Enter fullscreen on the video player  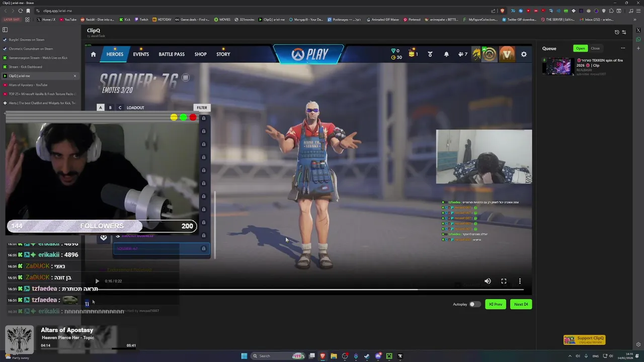tap(504, 281)
